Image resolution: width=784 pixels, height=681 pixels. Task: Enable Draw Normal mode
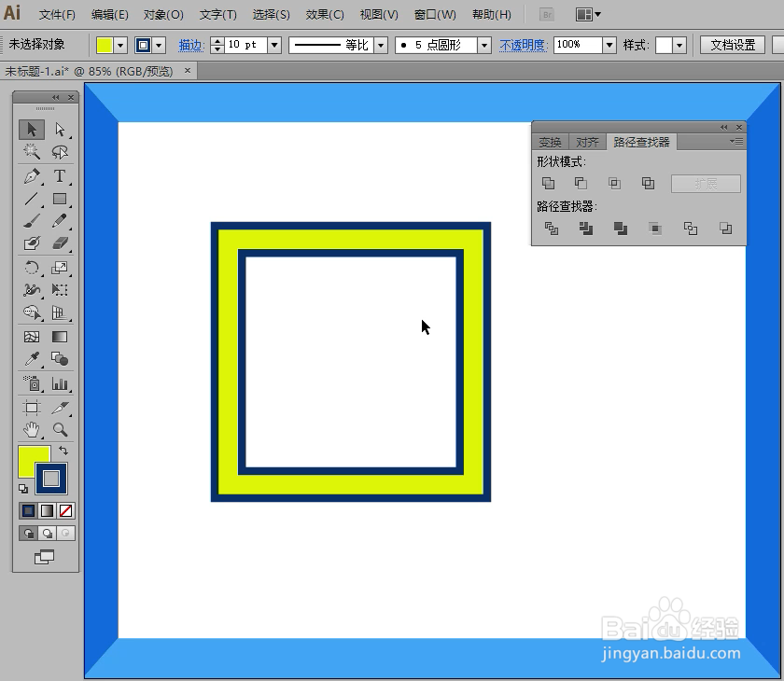(29, 533)
